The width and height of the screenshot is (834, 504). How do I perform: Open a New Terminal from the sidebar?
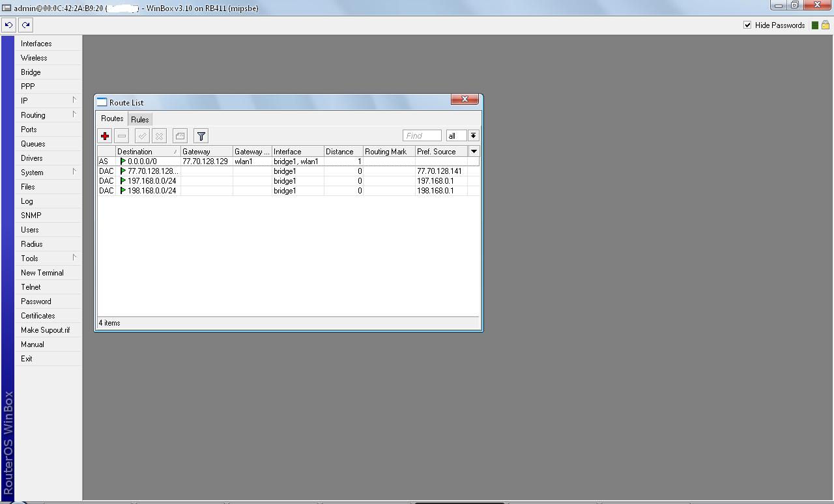tap(42, 272)
